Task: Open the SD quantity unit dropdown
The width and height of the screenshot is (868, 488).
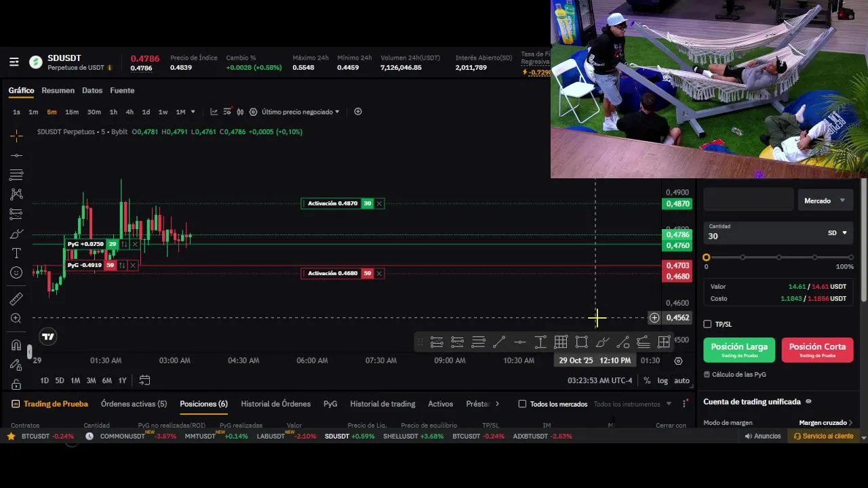Action: [837, 232]
